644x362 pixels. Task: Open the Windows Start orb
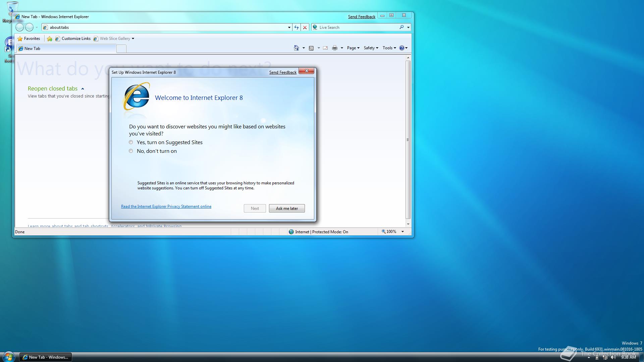pos(8,357)
